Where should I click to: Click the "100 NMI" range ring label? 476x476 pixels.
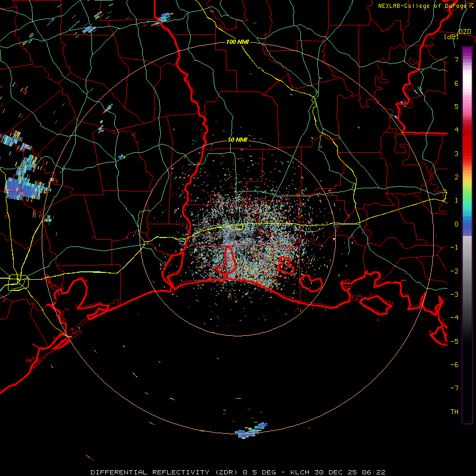coord(237,42)
